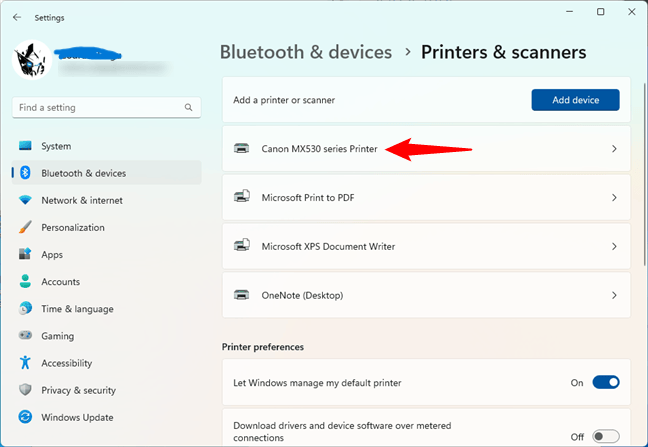Click the Bluetooth & devices breadcrumb link
This screenshot has height=447, width=648.
tap(306, 52)
